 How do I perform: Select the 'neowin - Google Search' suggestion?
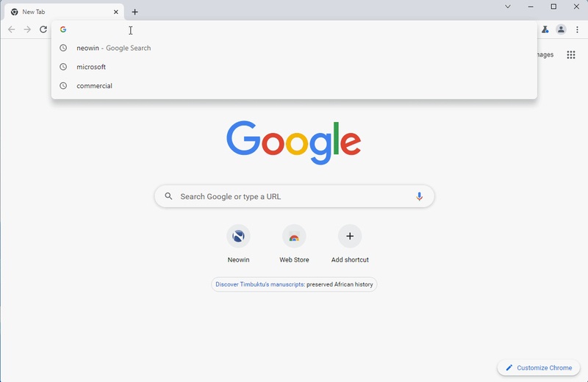click(114, 48)
